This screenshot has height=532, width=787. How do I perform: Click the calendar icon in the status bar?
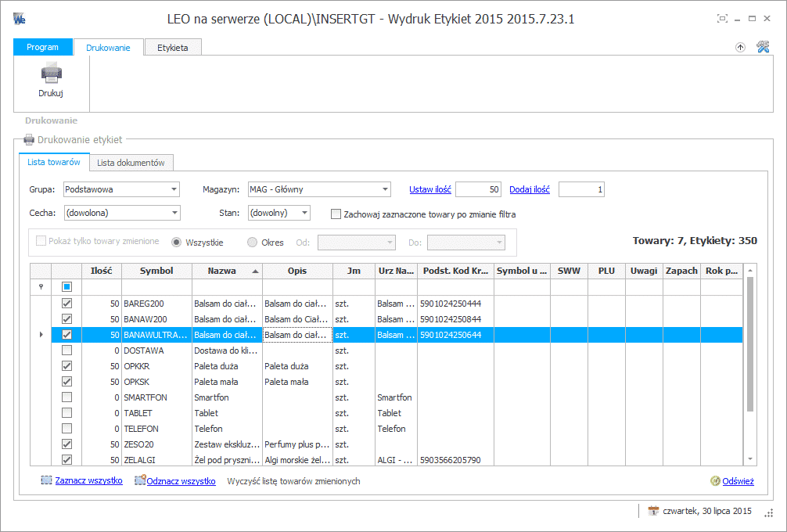pos(653,511)
